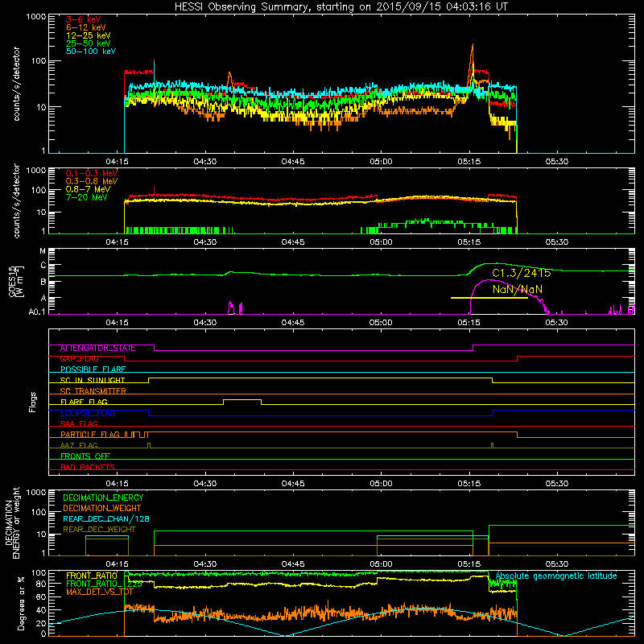Select the MAX_DET_VS_TOT legend label
644x644 pixels.
click(x=100, y=592)
